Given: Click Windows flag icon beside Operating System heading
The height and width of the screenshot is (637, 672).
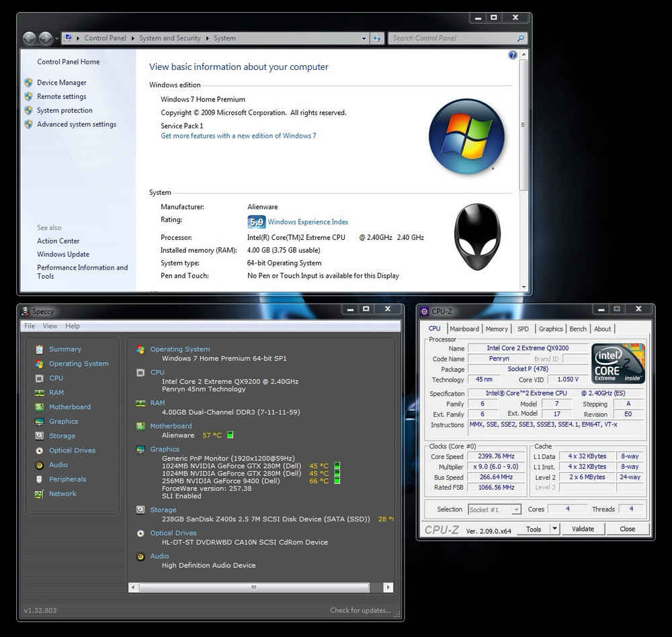Looking at the screenshot, I should pos(140,349).
